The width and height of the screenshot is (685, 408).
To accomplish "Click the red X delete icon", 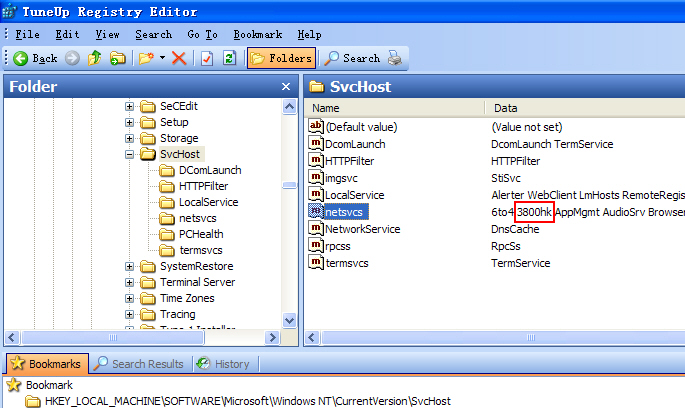I will point(179,58).
